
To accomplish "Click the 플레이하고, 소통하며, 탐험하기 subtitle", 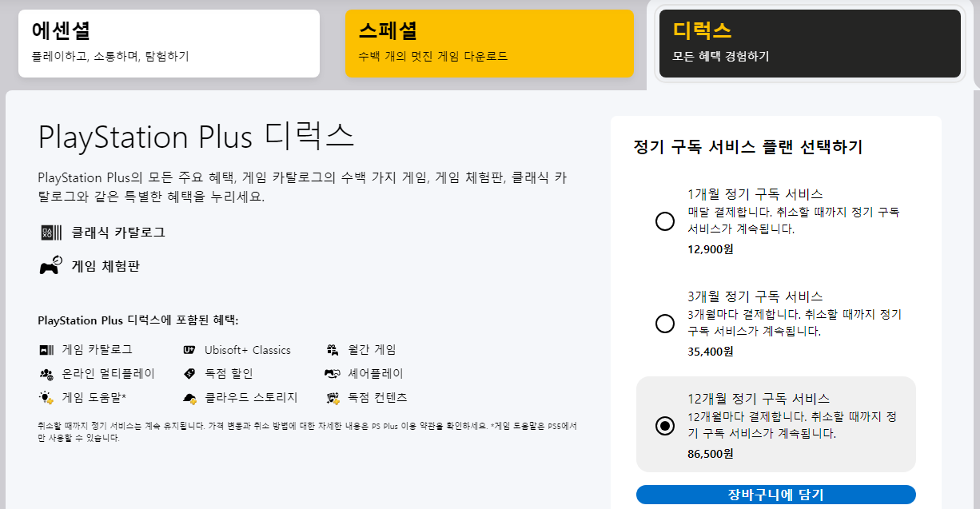I will click(110, 57).
